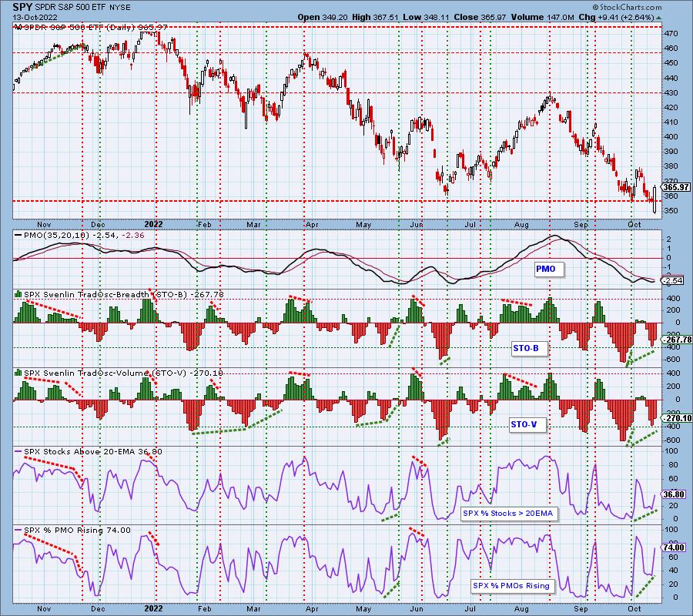The height and width of the screenshot is (616, 693).
Task: Click 'Oct' on the bottom date axis
Action: pos(634,608)
